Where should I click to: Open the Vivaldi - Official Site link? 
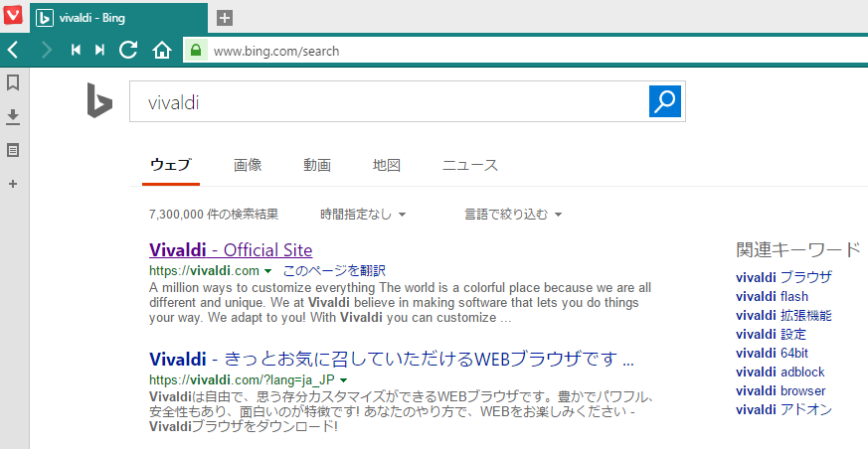[x=231, y=250]
